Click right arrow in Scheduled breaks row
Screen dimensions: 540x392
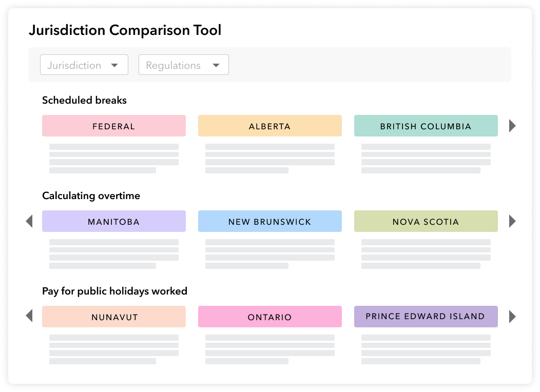512,126
